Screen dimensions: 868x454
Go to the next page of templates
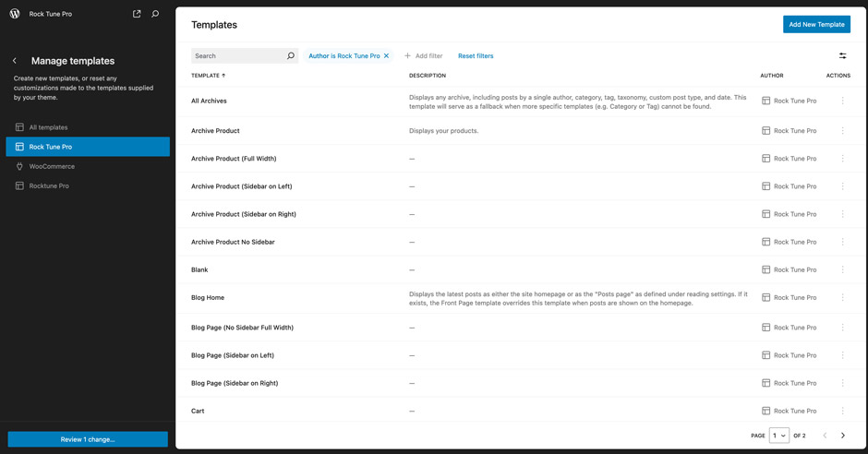coord(843,436)
